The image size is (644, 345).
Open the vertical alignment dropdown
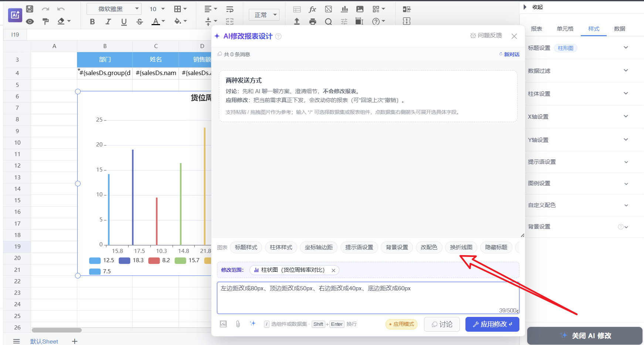[211, 21]
